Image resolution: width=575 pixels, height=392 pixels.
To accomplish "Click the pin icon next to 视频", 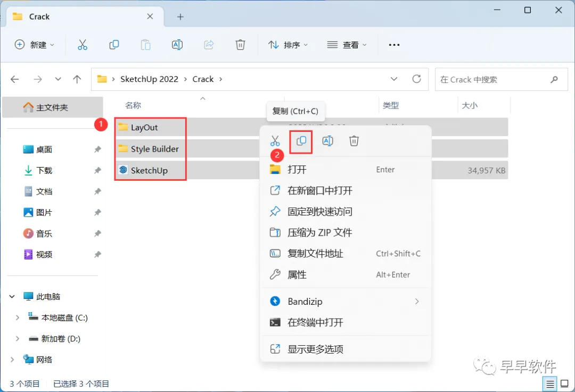I will [x=97, y=254].
